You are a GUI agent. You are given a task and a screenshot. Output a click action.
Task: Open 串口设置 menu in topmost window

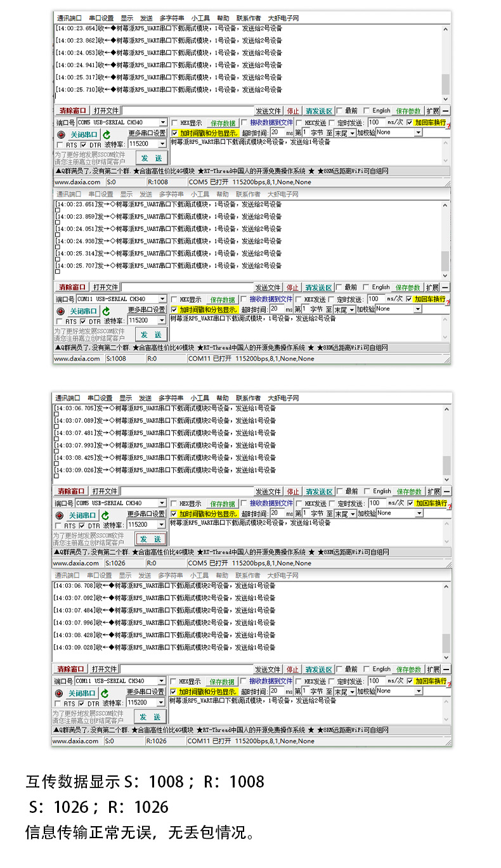101,18
